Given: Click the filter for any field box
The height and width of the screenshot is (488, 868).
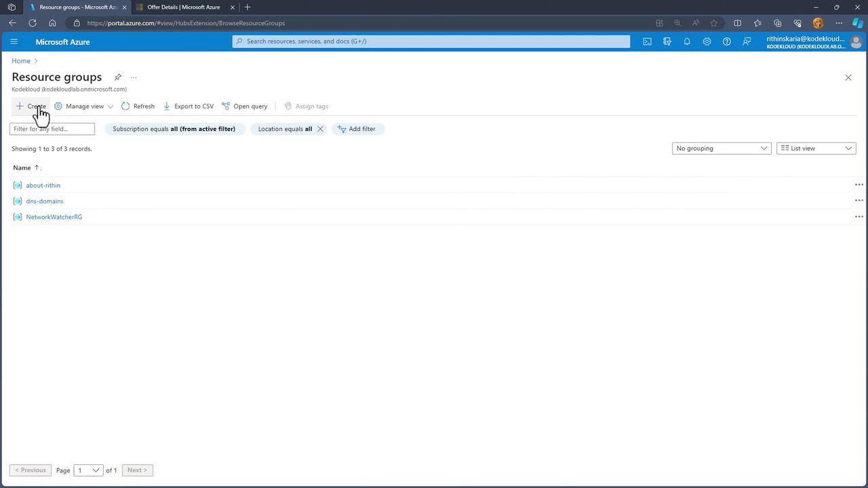Looking at the screenshot, I should [x=52, y=129].
